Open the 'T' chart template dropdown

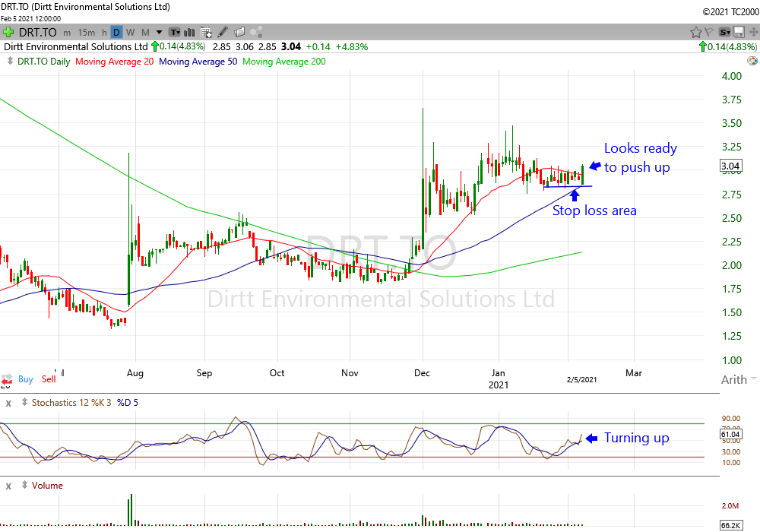175,33
